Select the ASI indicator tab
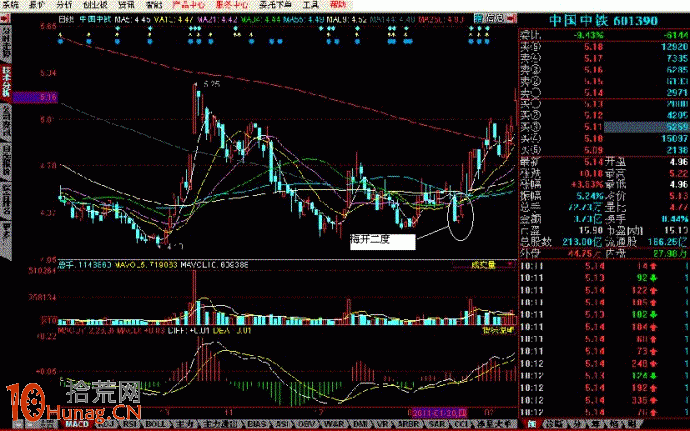690x431 pixels. tap(283, 424)
